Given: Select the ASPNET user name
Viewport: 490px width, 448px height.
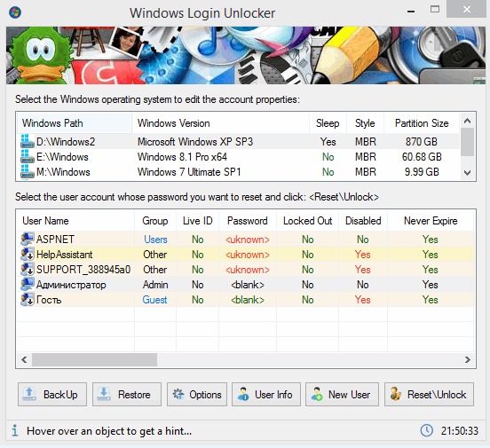Looking at the screenshot, I should pyautogui.click(x=55, y=240).
